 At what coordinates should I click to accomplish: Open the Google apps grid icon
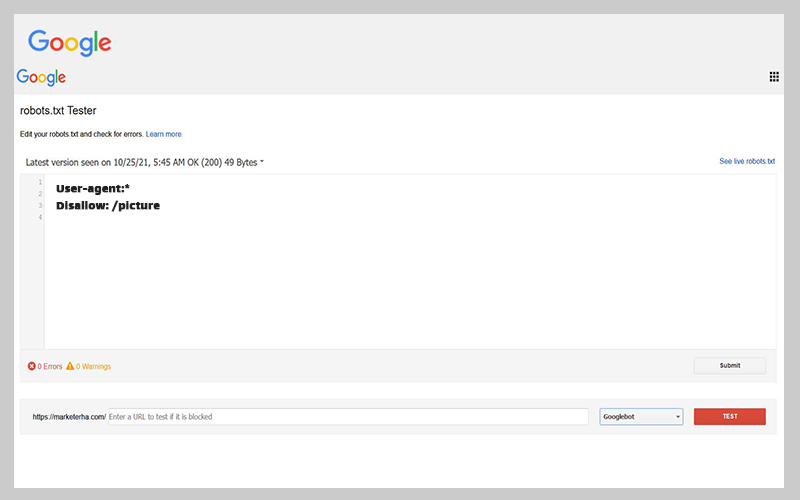pyautogui.click(x=774, y=77)
